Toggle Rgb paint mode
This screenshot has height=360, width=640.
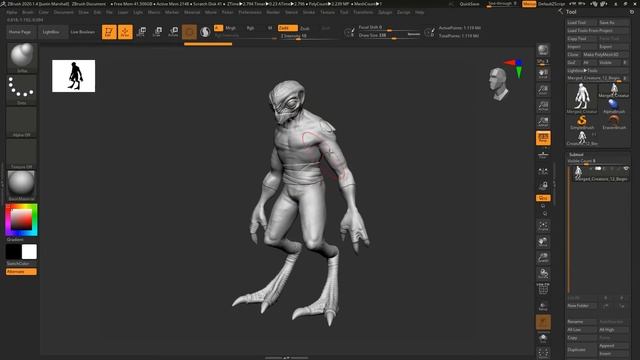click(250, 28)
